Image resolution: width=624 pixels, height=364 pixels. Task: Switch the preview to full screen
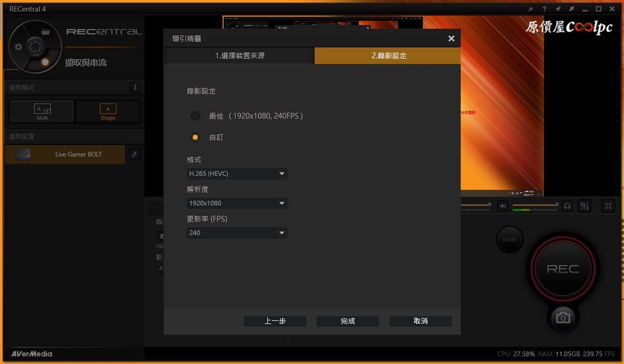point(608,206)
